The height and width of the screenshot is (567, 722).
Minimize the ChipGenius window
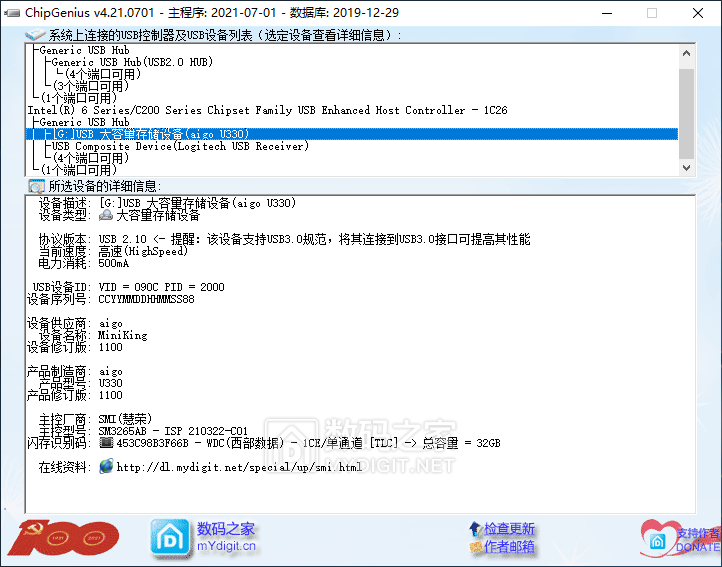tap(607, 13)
